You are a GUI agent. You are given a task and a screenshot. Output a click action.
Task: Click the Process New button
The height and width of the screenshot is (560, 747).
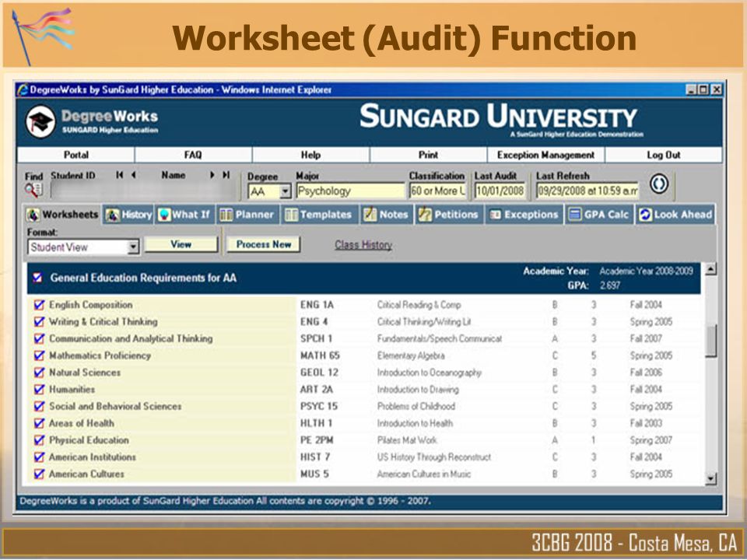coord(264,244)
